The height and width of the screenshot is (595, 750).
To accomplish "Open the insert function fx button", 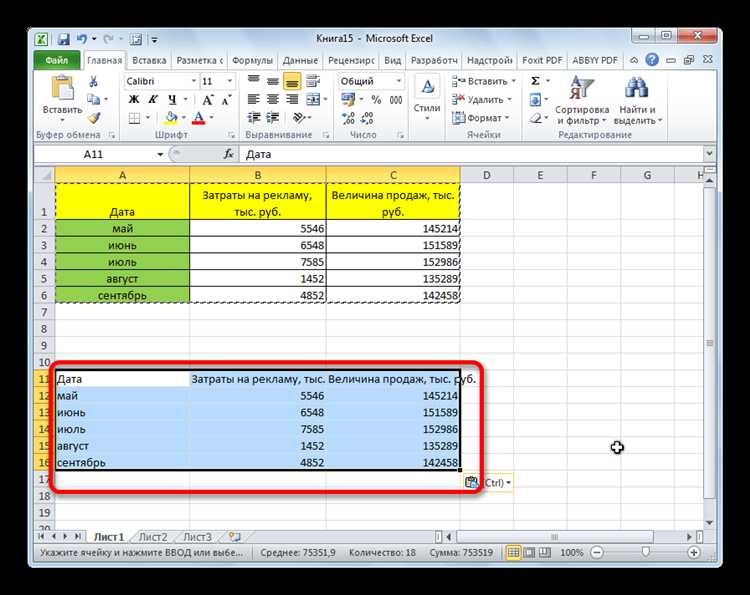I will 229,154.
